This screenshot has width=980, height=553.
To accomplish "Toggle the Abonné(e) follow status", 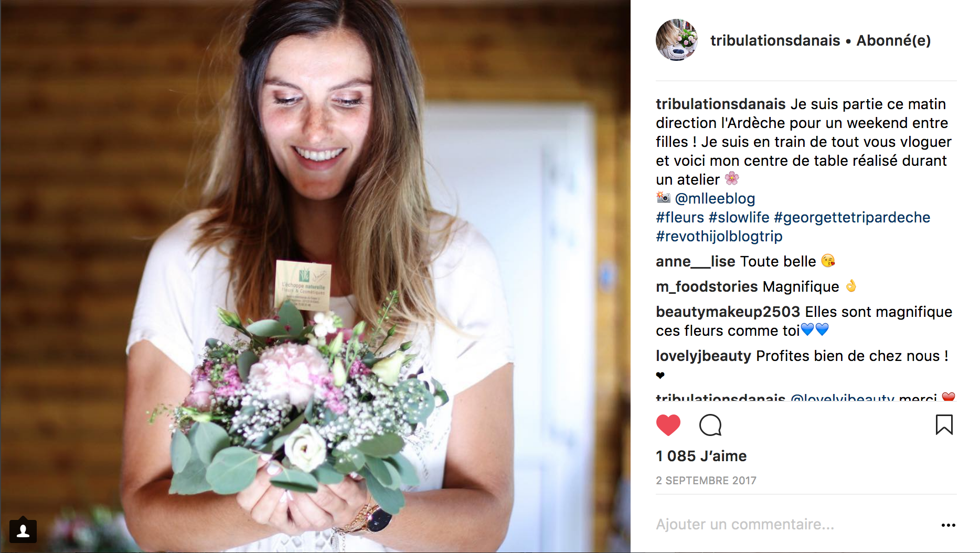I will coord(893,40).
